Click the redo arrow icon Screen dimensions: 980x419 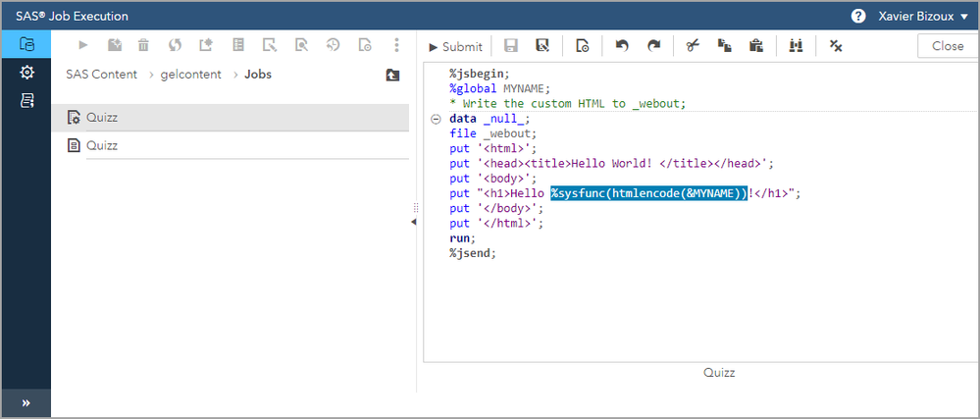pos(654,46)
